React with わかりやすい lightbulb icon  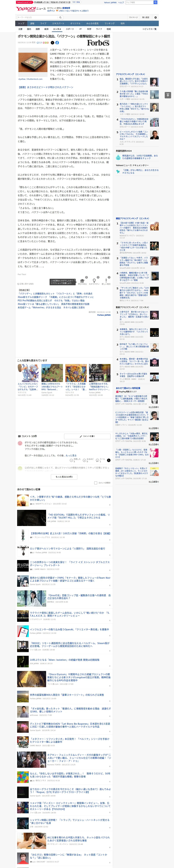[94, 280]
